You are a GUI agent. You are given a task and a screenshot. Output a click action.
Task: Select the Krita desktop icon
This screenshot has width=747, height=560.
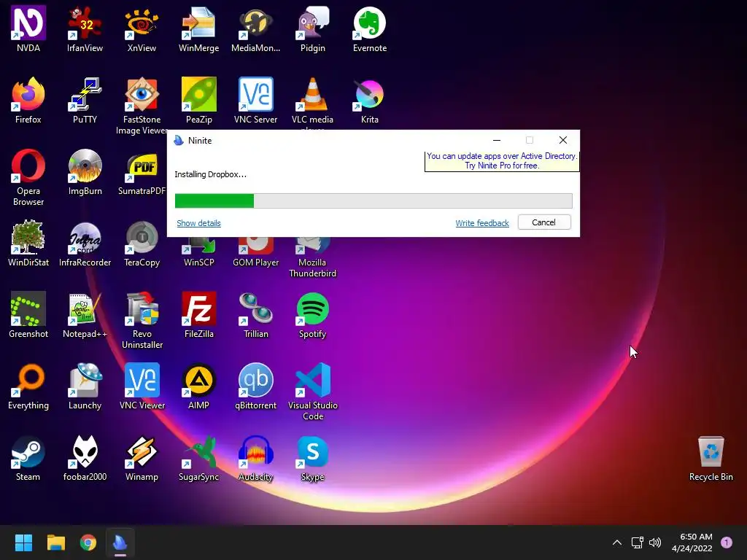[x=370, y=101]
